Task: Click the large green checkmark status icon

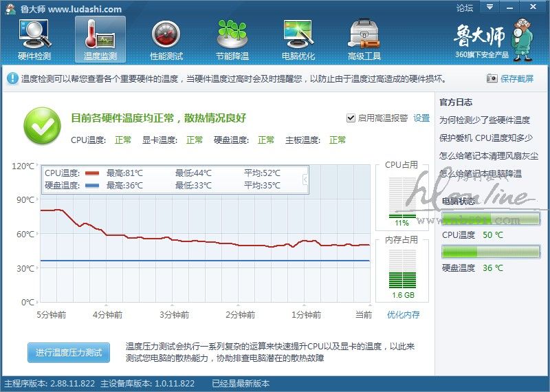Action: point(42,126)
